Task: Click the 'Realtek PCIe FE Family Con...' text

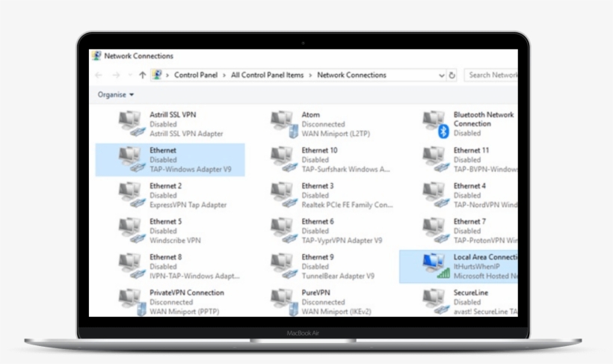Action: click(x=347, y=205)
